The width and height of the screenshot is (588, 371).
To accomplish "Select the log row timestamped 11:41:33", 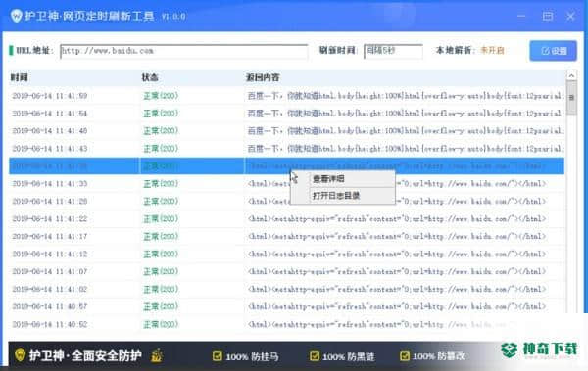I will (286, 184).
